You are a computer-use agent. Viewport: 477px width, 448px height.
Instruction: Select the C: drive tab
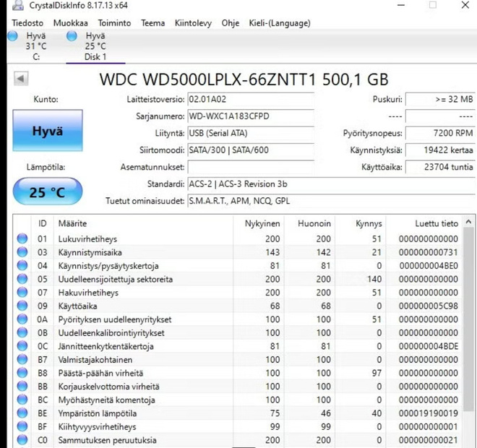pyautogui.click(x=36, y=46)
